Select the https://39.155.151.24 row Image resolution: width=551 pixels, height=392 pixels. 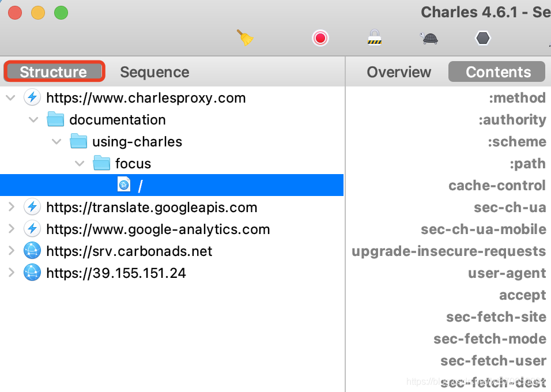pos(172,273)
